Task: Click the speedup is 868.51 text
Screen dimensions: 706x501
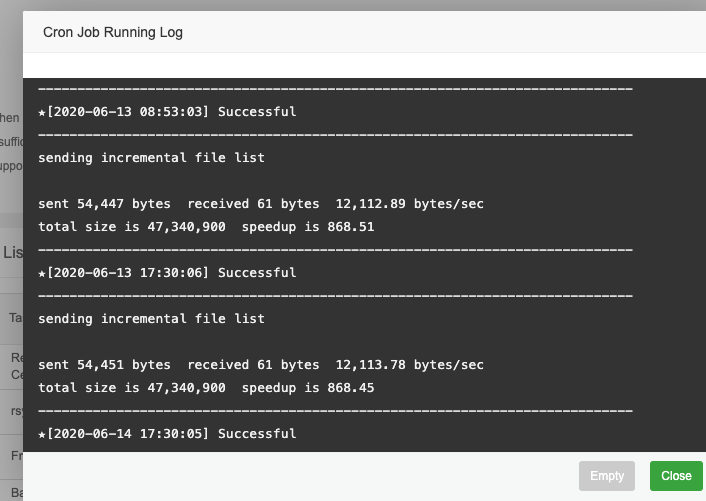Action: (x=308, y=227)
